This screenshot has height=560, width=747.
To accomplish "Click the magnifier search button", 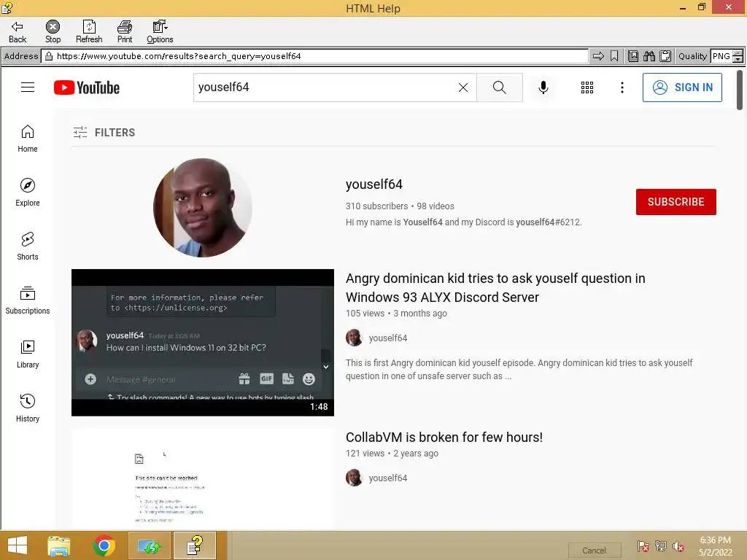I will click(x=499, y=87).
